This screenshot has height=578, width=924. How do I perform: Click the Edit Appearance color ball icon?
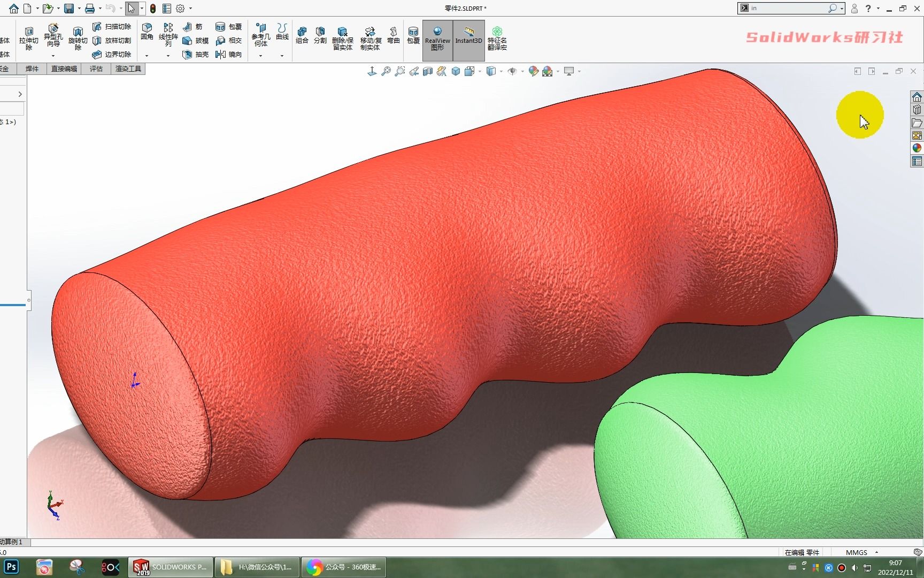(533, 71)
